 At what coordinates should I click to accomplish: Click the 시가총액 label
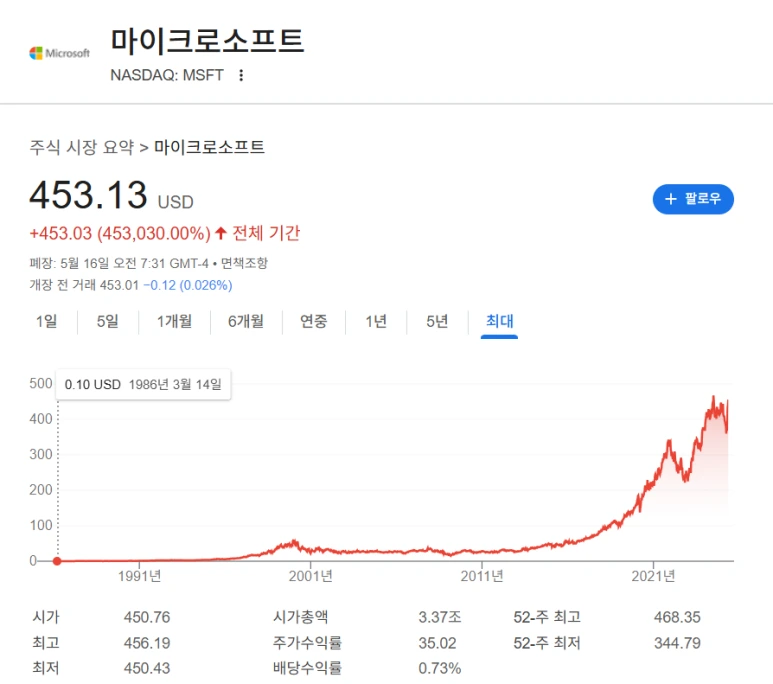point(301,617)
